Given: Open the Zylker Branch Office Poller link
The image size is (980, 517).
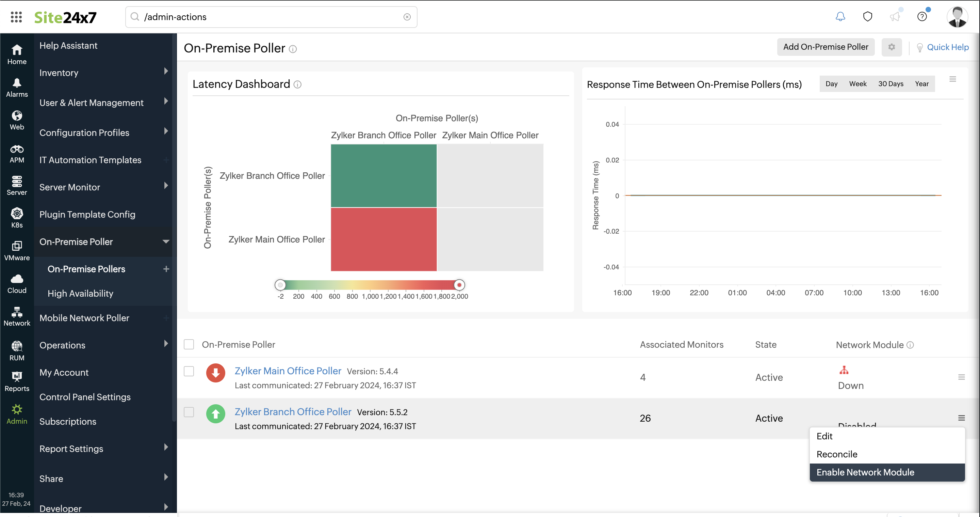Looking at the screenshot, I should click(x=293, y=411).
